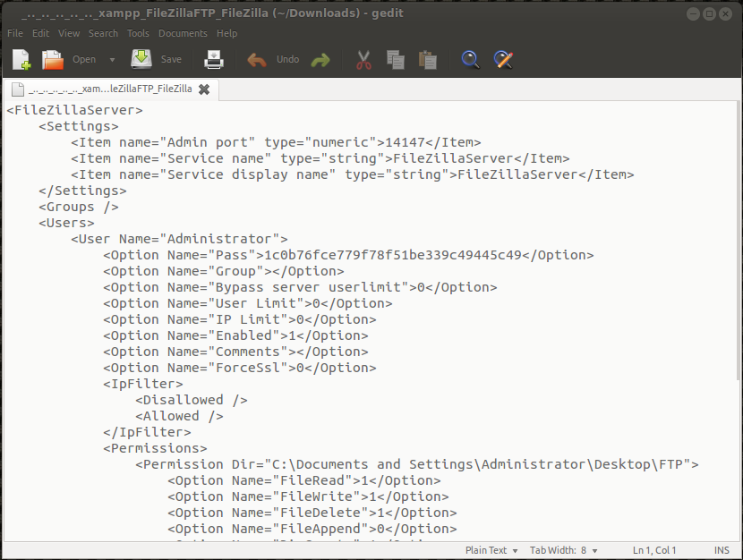Click the Redo green arrow icon
This screenshot has height=560, width=743.
(320, 60)
